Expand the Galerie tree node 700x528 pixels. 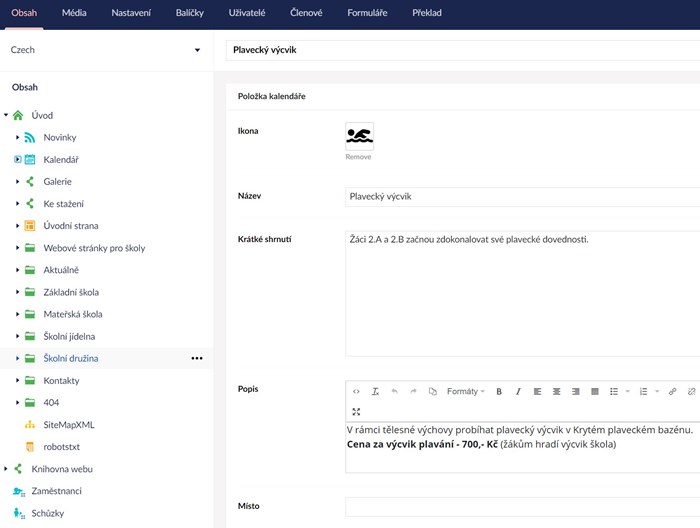[x=17, y=182]
